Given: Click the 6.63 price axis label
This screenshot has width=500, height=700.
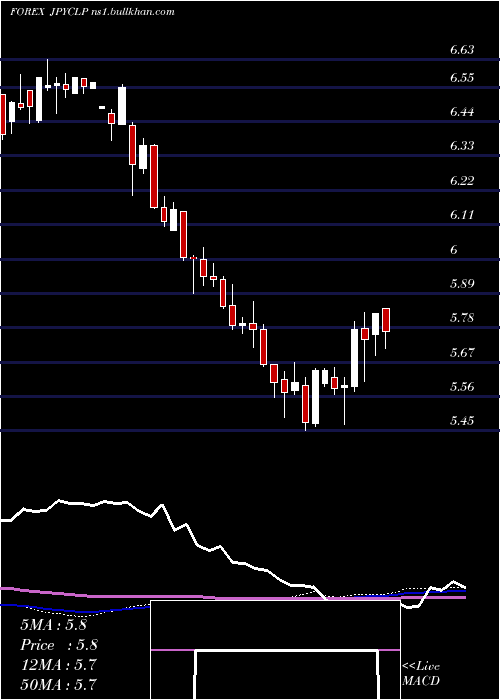Looking at the screenshot, I should (x=462, y=50).
